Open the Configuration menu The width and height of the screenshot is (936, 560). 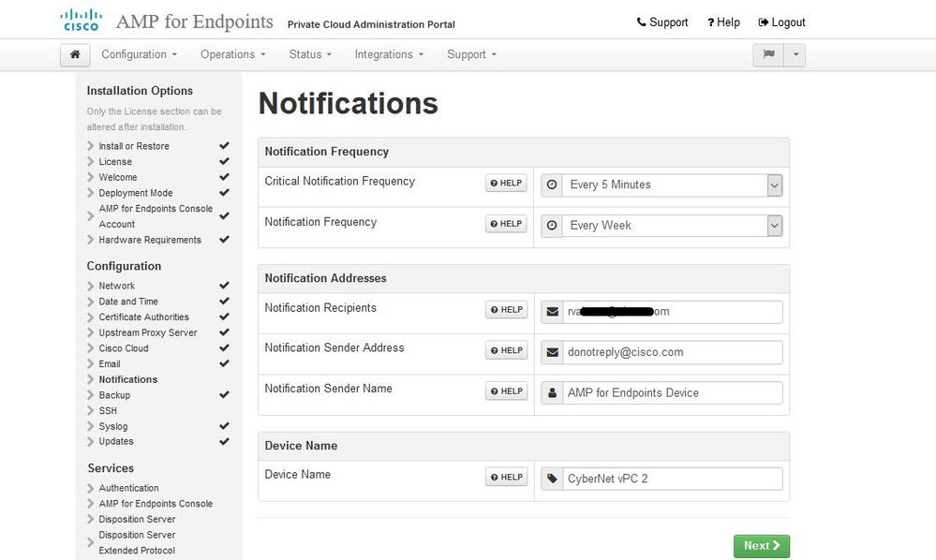pos(139,54)
